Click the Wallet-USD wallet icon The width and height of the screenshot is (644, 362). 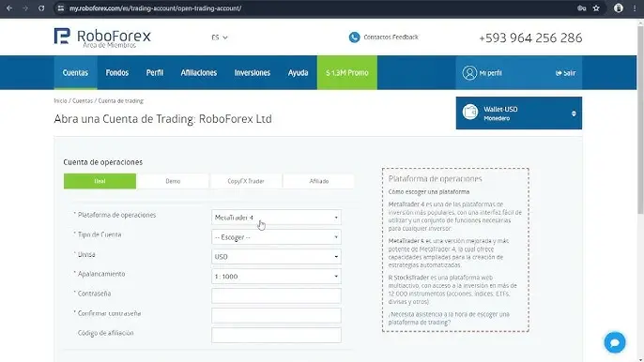click(470, 113)
